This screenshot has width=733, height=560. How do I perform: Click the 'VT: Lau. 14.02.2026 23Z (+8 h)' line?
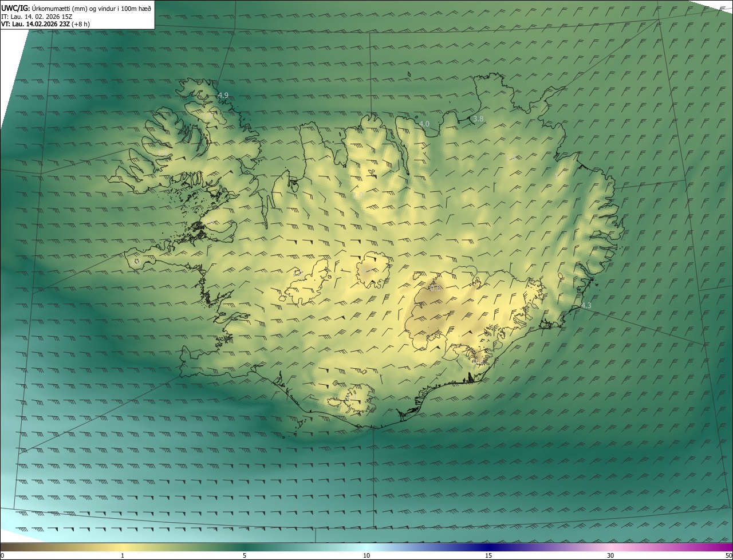(x=46, y=24)
